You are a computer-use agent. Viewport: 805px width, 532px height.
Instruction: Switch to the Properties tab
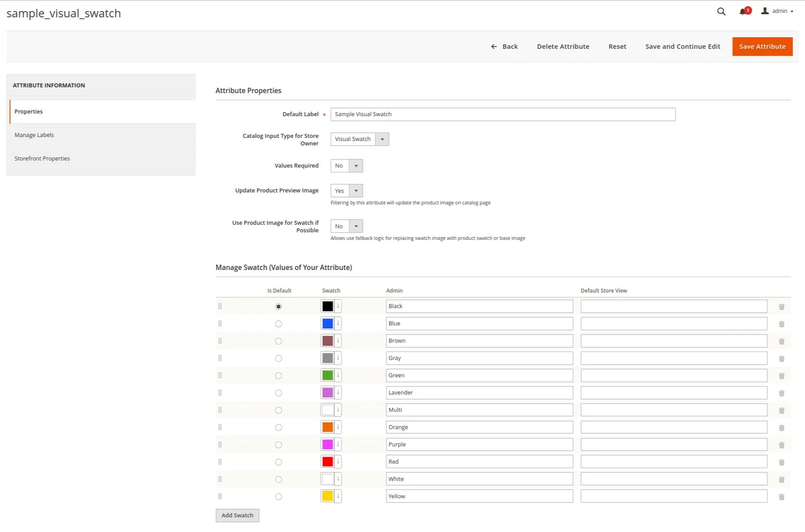103,112
